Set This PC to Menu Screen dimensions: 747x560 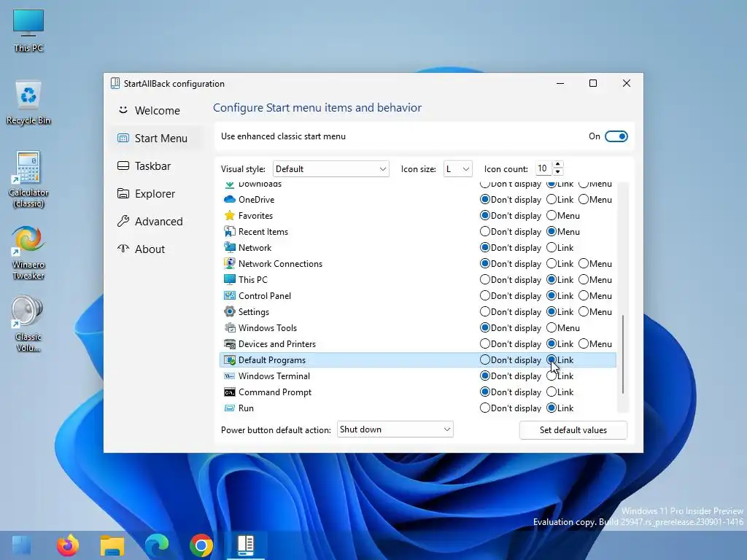point(584,279)
